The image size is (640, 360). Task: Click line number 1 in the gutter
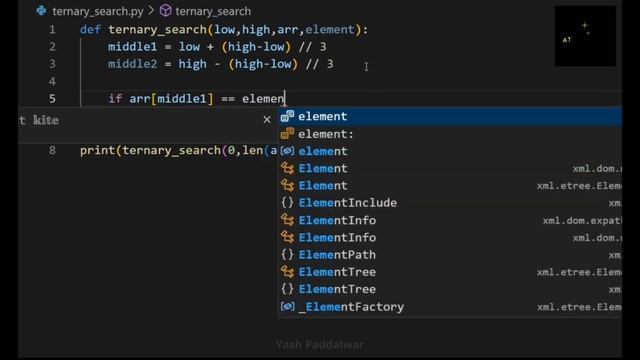point(52,29)
